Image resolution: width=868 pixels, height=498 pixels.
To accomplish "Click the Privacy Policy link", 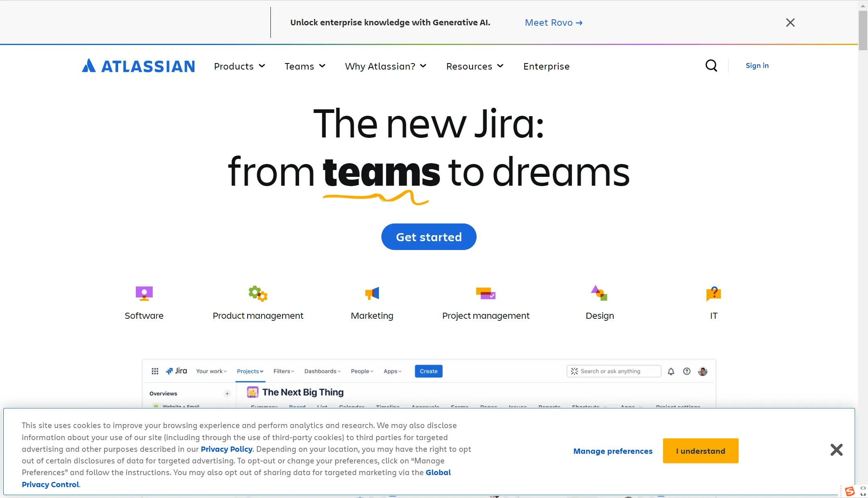I will click(227, 449).
